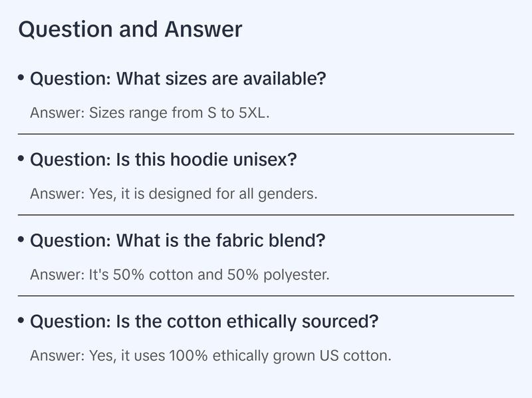This screenshot has width=532, height=398.
Task: Click the bullet before the fabric blend question
Action: (x=21, y=240)
